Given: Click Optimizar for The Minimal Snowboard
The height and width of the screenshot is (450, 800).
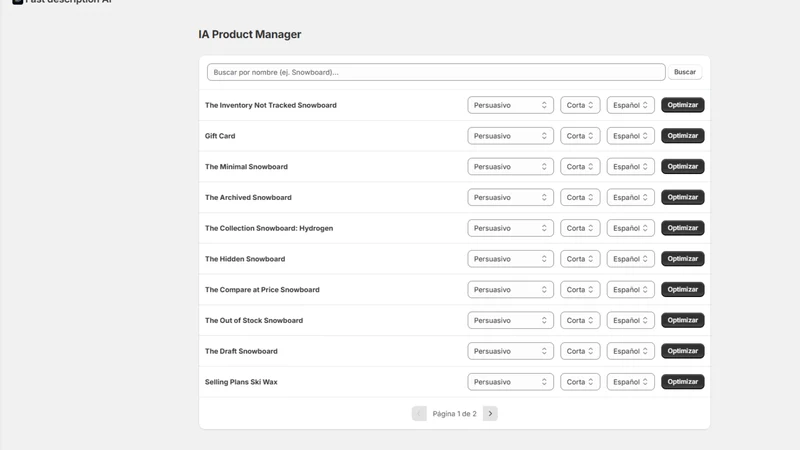Looking at the screenshot, I should click(x=683, y=166).
